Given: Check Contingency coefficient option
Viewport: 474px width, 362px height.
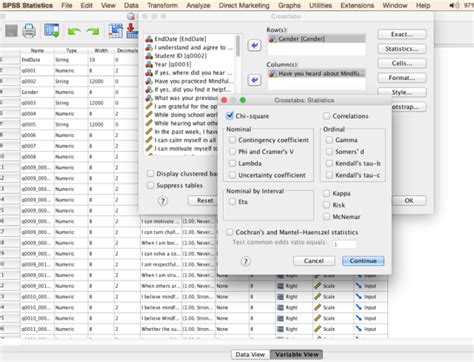Looking at the screenshot, I should pos(232,140).
